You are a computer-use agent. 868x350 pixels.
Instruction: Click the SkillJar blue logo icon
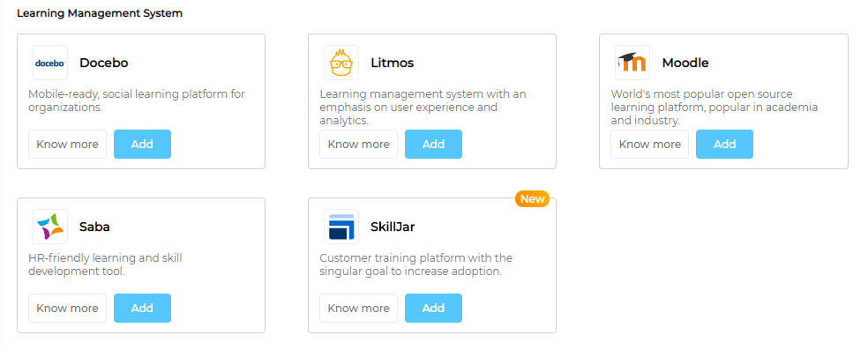[x=341, y=227]
